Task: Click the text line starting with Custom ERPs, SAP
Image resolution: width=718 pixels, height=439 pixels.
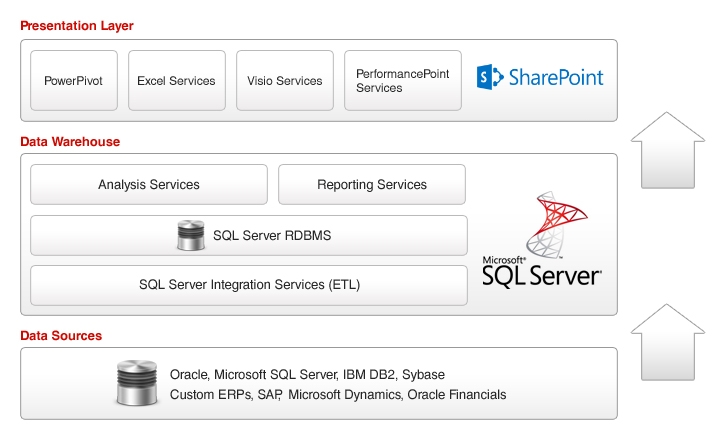Action: point(338,395)
